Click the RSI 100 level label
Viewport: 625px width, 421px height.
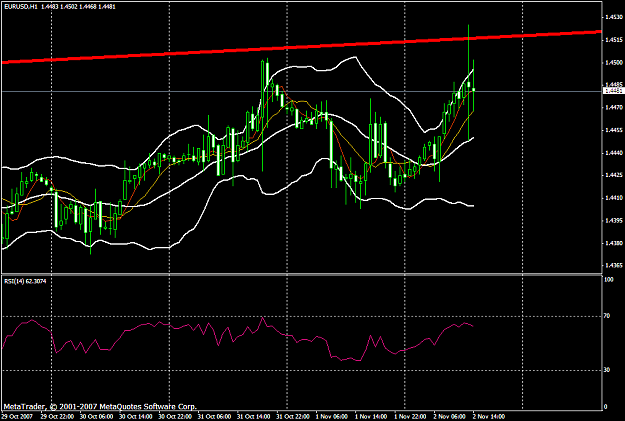(x=609, y=280)
